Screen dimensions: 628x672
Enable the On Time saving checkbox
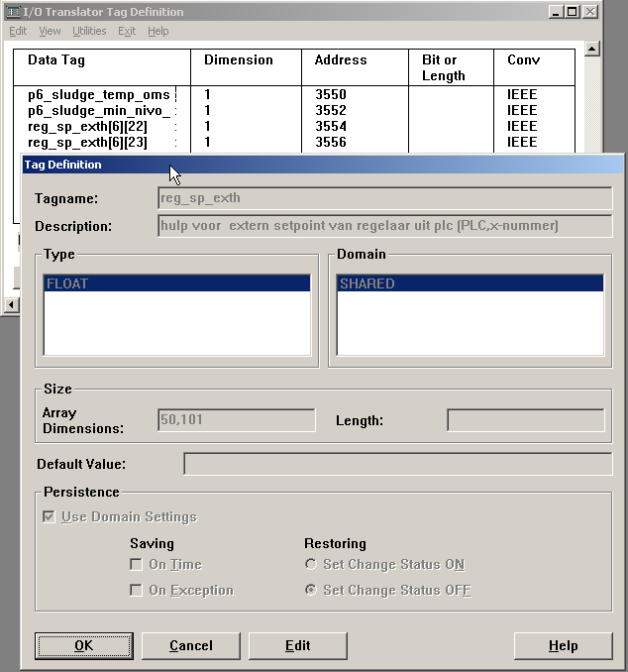137,565
